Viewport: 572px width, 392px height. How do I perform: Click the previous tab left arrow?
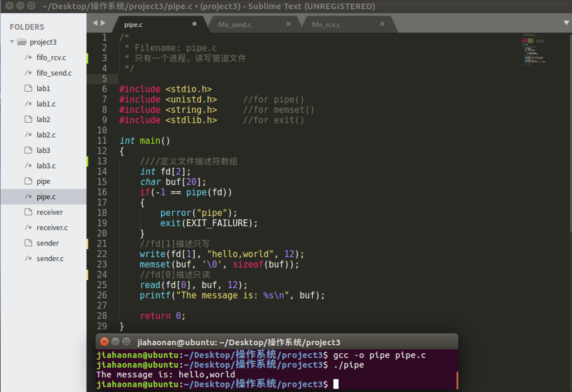point(95,23)
